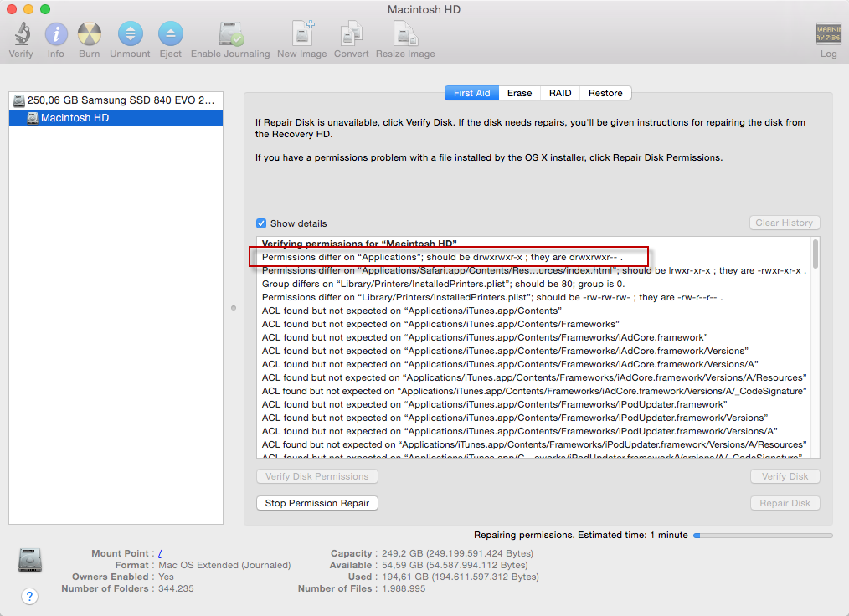Click the Clear History button
The image size is (849, 616).
pyautogui.click(x=784, y=223)
